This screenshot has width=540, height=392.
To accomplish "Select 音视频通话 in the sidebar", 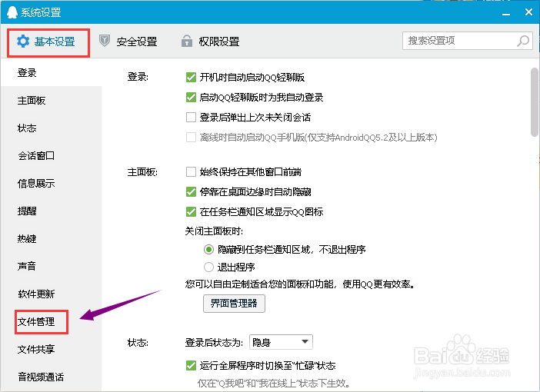I will click(51, 377).
